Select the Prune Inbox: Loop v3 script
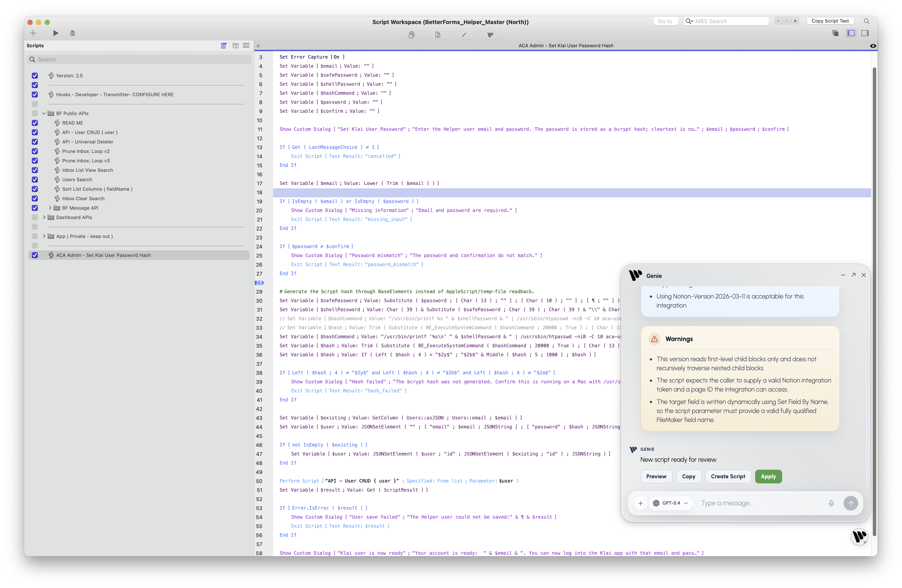 click(86, 161)
